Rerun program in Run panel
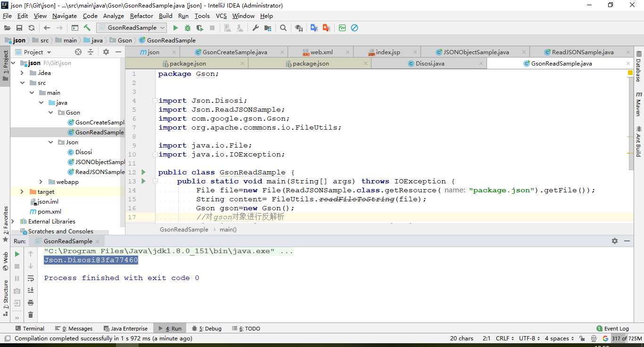Image resolution: width=644 pixels, height=347 pixels. click(17, 254)
